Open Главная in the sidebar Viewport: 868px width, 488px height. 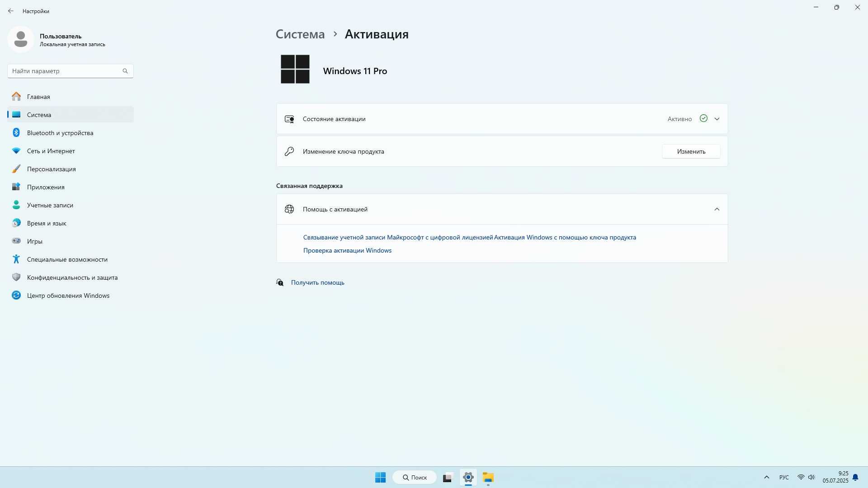coord(70,96)
